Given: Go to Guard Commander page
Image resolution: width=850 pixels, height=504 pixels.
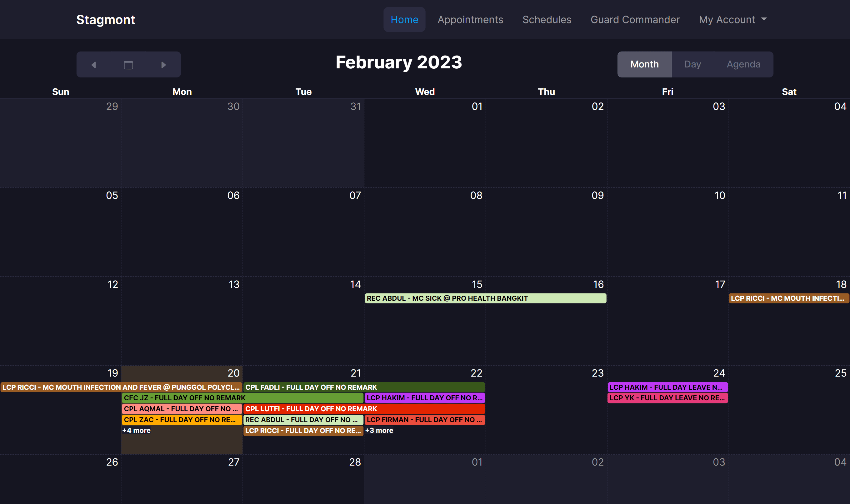Looking at the screenshot, I should click(635, 20).
